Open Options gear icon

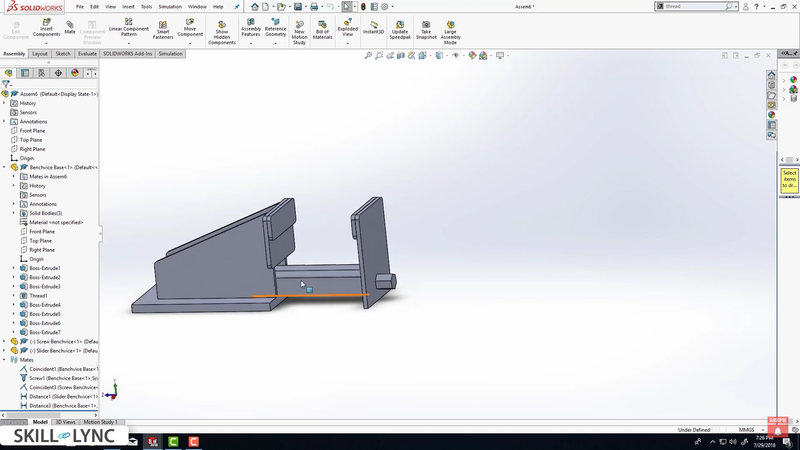385,7
